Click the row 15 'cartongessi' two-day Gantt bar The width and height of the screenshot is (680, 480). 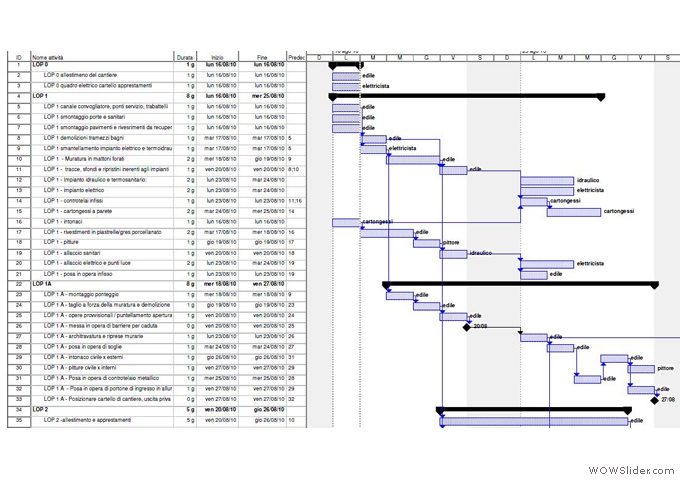click(x=574, y=212)
